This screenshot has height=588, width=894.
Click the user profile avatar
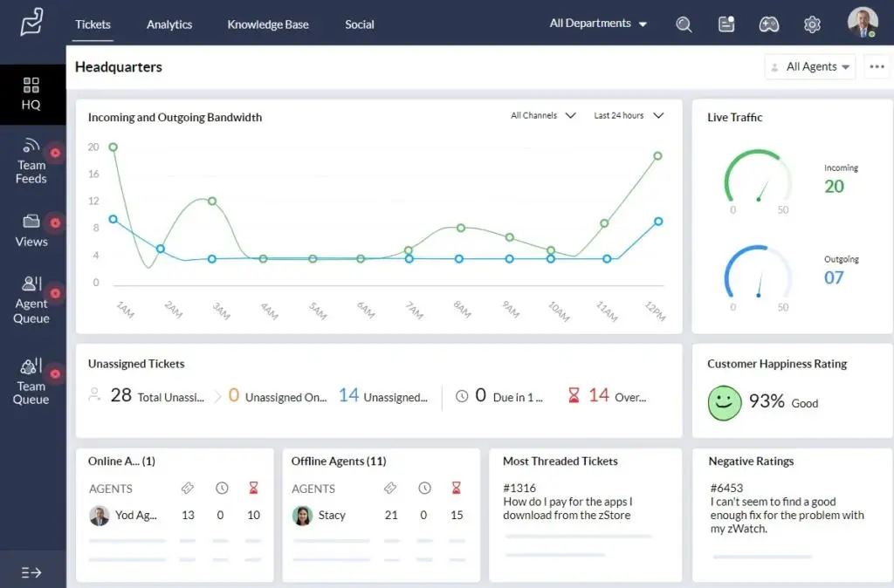tap(862, 22)
